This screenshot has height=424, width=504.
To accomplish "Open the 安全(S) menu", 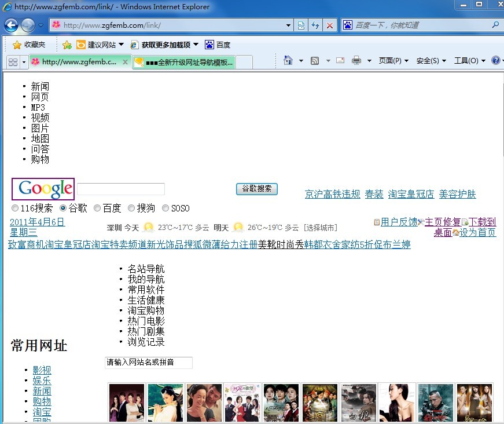I will point(431,60).
